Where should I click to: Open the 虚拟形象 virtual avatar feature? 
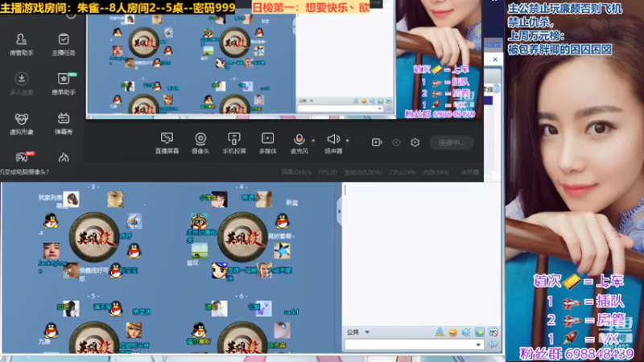click(x=22, y=124)
